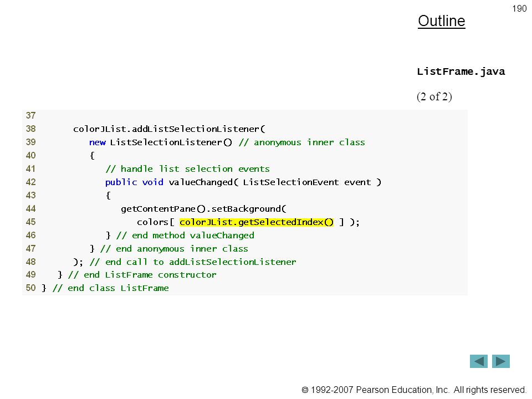Select the end method valueChanged comment
The width and height of the screenshot is (532, 399).
point(185,236)
